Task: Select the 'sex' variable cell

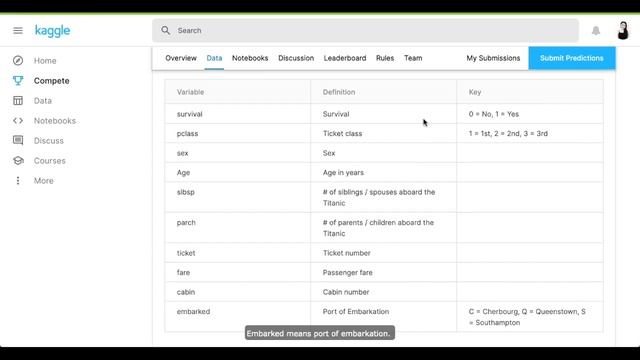Action: [x=238, y=153]
